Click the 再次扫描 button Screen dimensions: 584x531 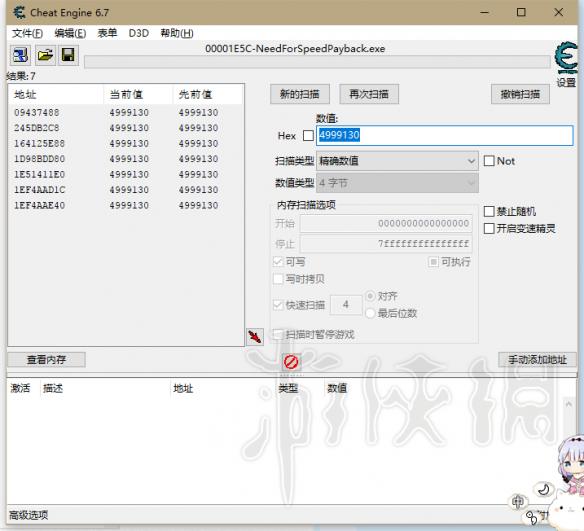pos(369,94)
